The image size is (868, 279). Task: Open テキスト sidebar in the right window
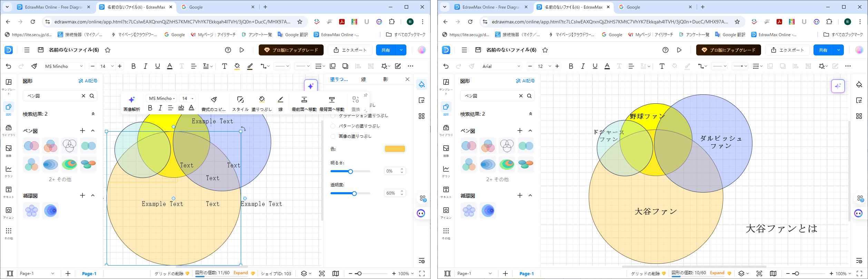point(446,192)
